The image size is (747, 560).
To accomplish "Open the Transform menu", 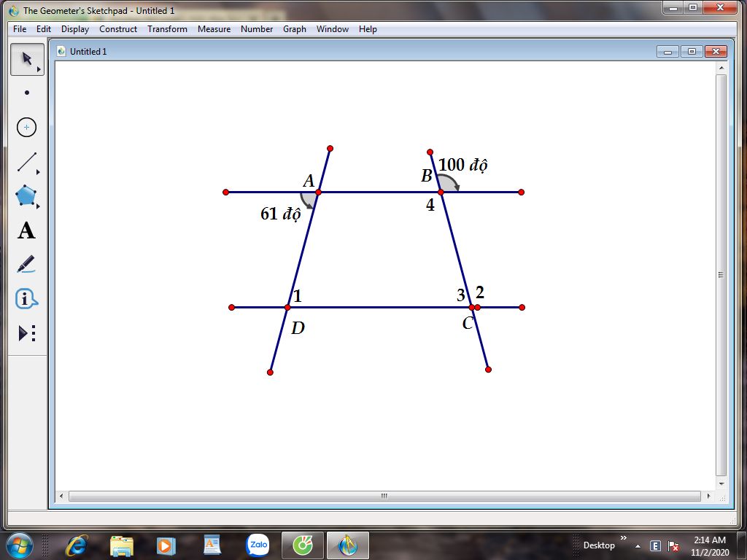I will click(167, 29).
